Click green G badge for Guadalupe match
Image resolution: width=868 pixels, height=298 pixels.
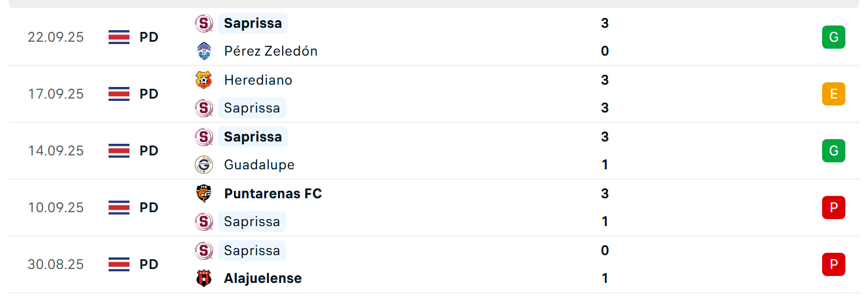coord(834,151)
